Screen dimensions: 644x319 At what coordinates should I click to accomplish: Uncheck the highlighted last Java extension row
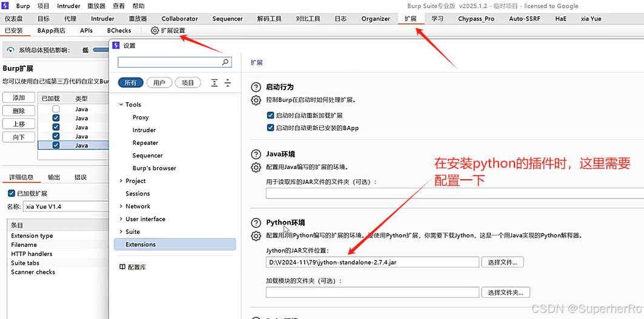tap(56, 145)
